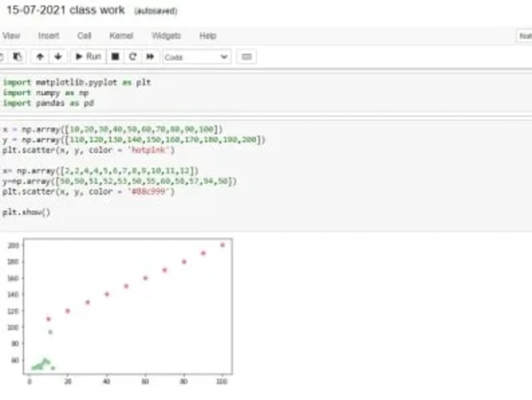Open the Cell menu
Screen dimensions: 532x400
click(x=85, y=36)
